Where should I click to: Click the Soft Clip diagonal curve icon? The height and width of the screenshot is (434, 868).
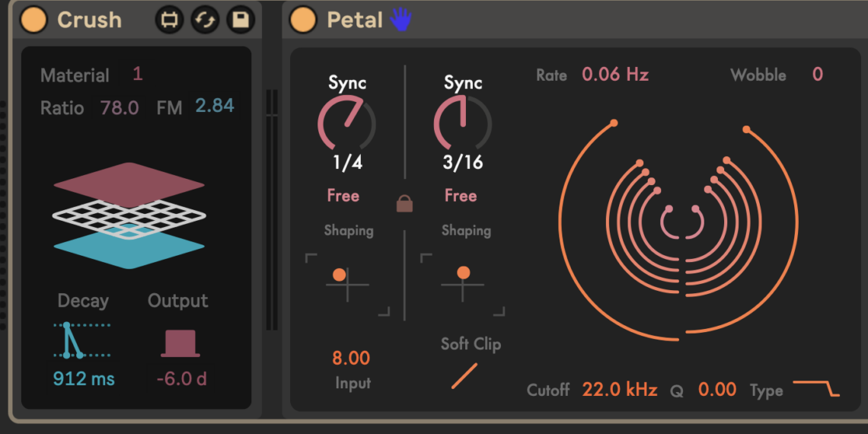(x=464, y=376)
